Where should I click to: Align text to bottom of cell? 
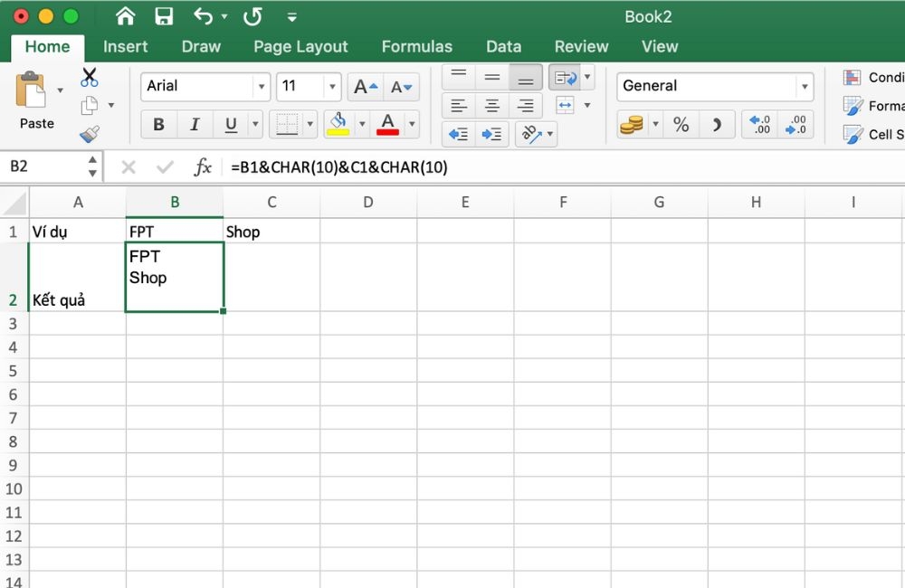(x=526, y=77)
